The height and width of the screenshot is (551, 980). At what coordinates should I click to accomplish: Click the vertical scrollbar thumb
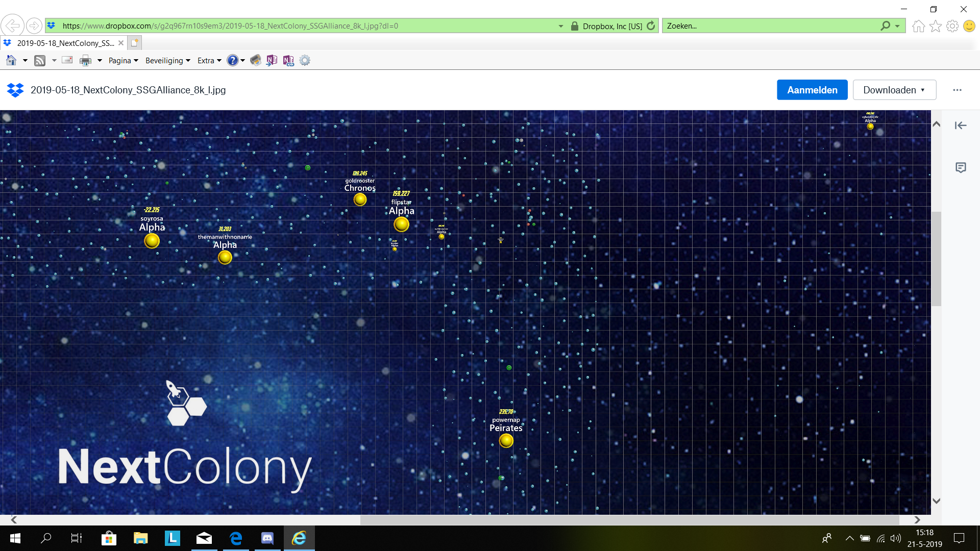(x=936, y=258)
